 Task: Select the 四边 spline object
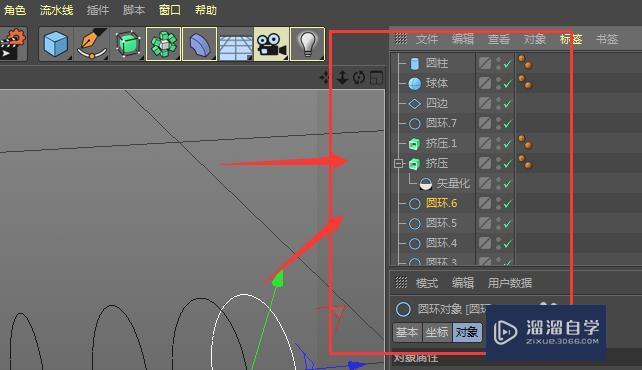click(437, 103)
